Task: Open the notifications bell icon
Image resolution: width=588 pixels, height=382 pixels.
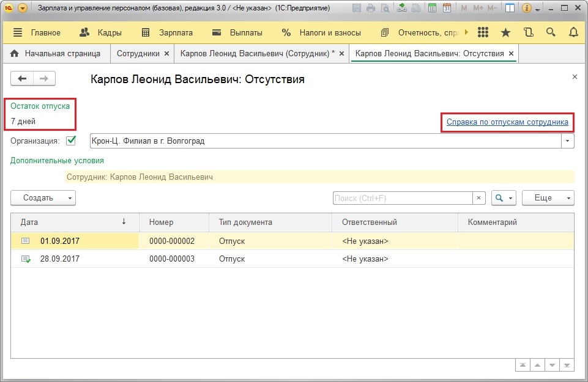Action: coord(573,32)
